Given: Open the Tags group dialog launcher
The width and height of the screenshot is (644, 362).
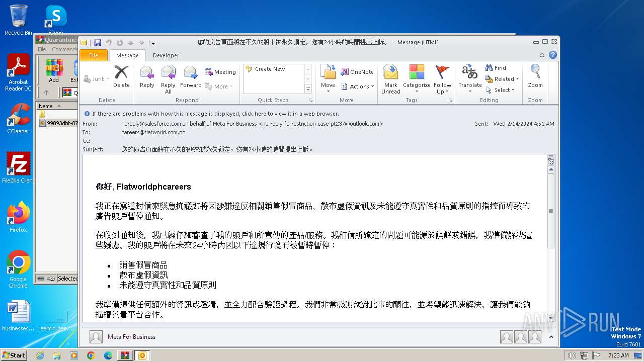Looking at the screenshot, I should tap(450, 101).
